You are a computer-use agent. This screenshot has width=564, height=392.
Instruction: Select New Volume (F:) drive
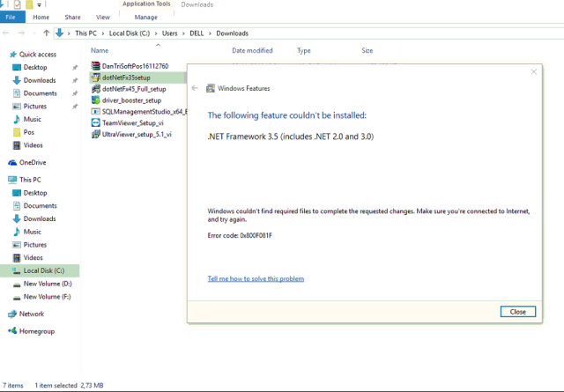tap(47, 296)
